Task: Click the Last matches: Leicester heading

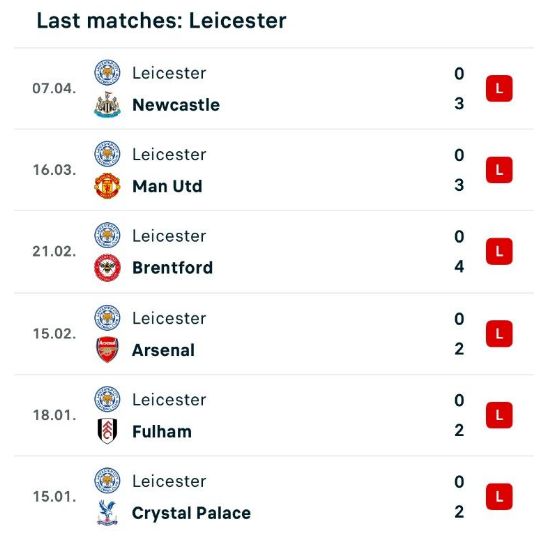Action: click(x=162, y=20)
